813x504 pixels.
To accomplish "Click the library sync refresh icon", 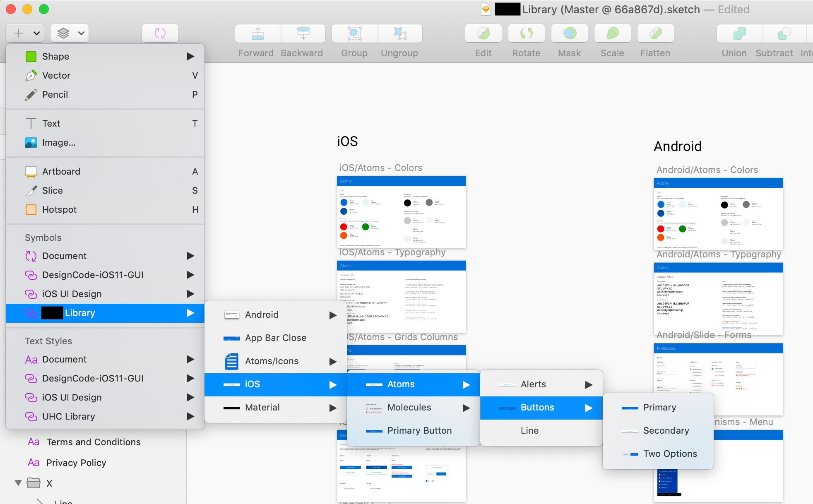I will point(160,33).
